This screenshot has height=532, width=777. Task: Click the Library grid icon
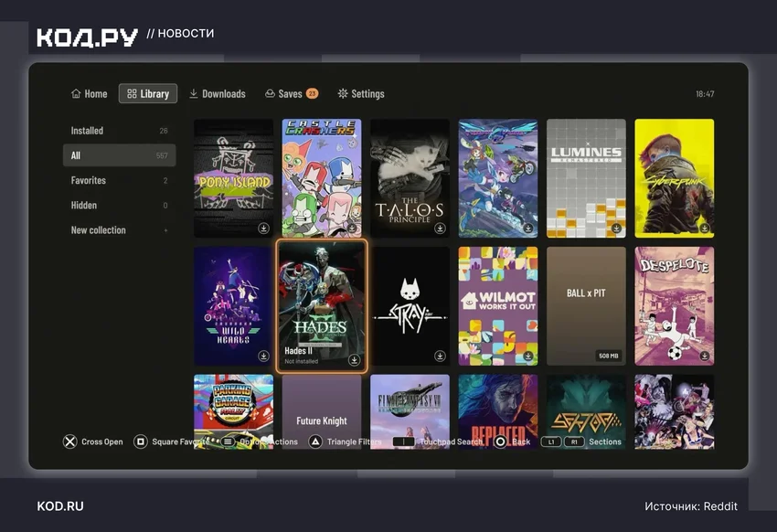[x=132, y=93]
